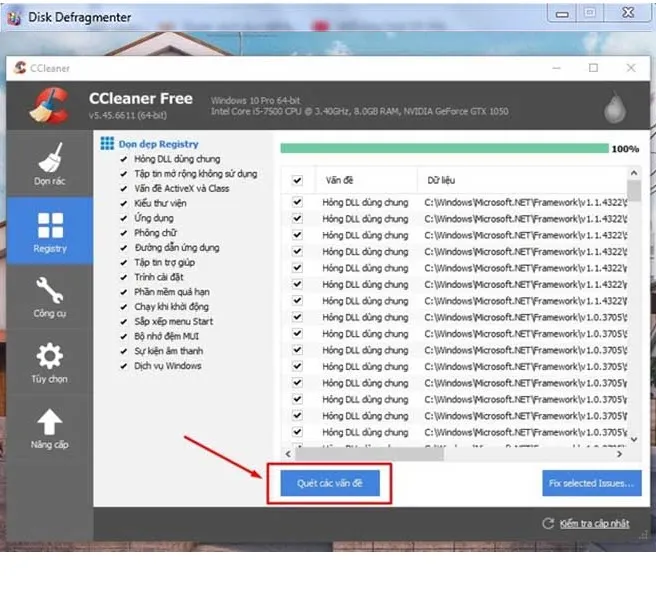Viewport: 656px width, 600px height.
Task: Open the Kiểm tra cập nhật link
Action: coord(594,524)
